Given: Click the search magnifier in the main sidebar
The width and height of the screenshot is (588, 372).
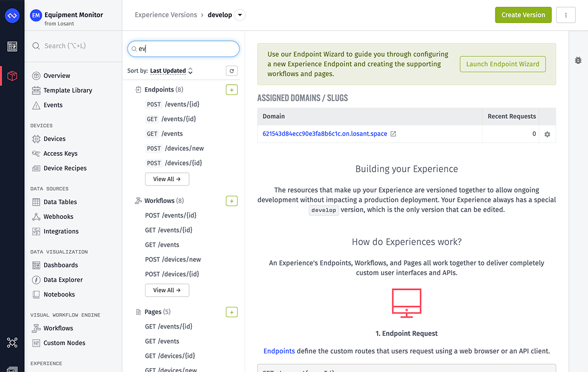Looking at the screenshot, I should pyautogui.click(x=36, y=46).
